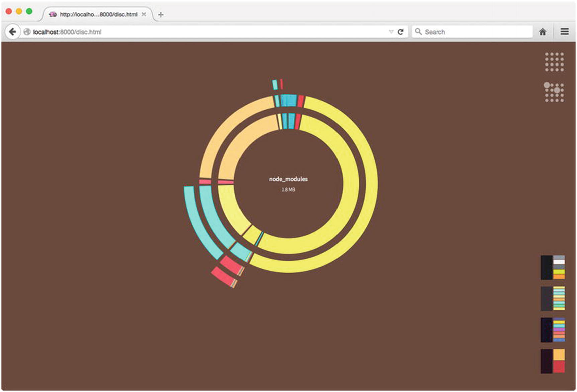The width and height of the screenshot is (577, 392).
Task: Choose the dark navy multicolor palette
Action: [553, 330]
